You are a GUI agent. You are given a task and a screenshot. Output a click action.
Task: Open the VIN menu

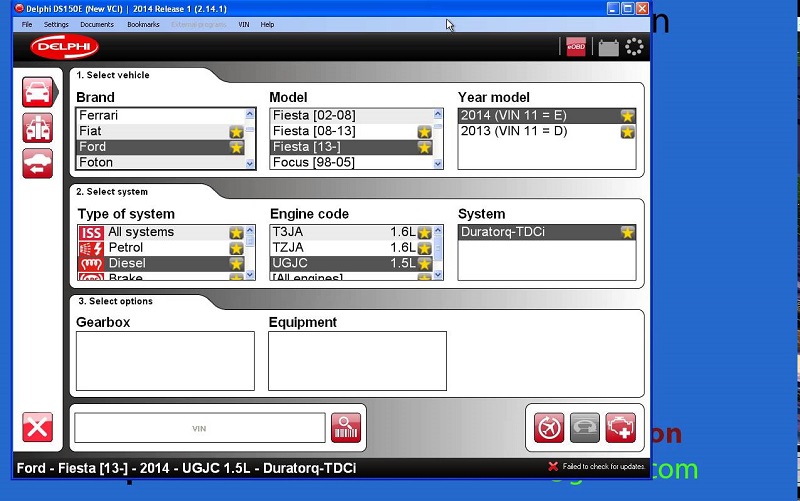point(244,24)
